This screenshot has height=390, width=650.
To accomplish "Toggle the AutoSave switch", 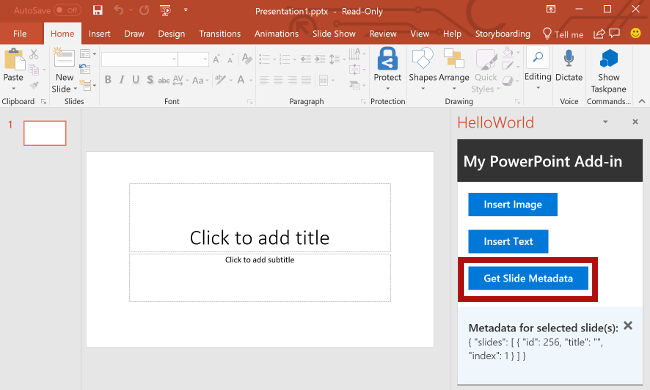I will point(67,10).
